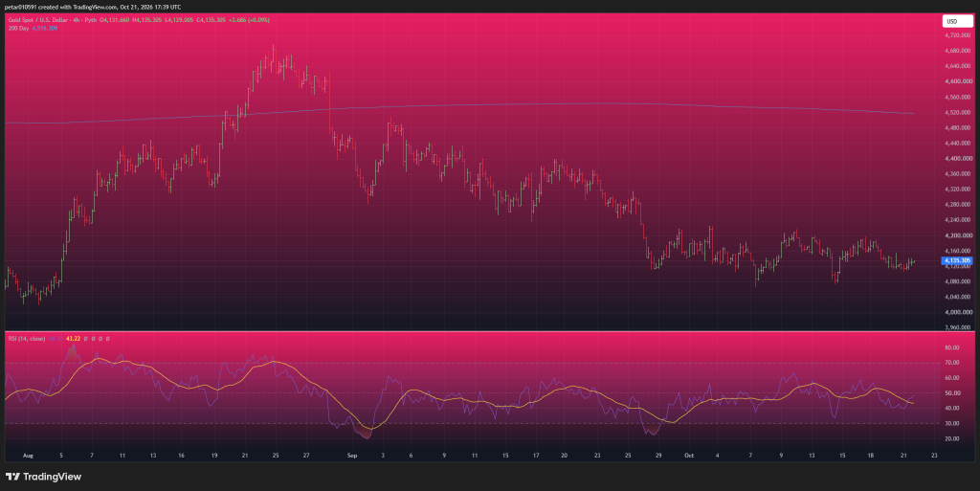Click the 200 Day indicator label
This screenshot has width=980, height=491.
pos(19,28)
